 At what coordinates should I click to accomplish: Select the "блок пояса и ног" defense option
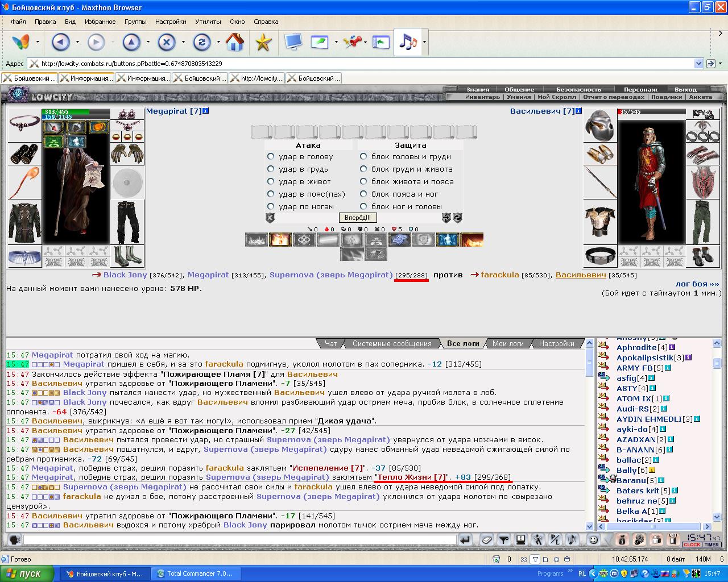pyautogui.click(x=363, y=194)
